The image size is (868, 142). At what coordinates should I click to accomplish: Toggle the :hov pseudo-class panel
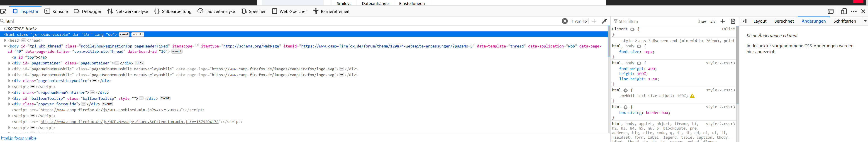coord(702,21)
